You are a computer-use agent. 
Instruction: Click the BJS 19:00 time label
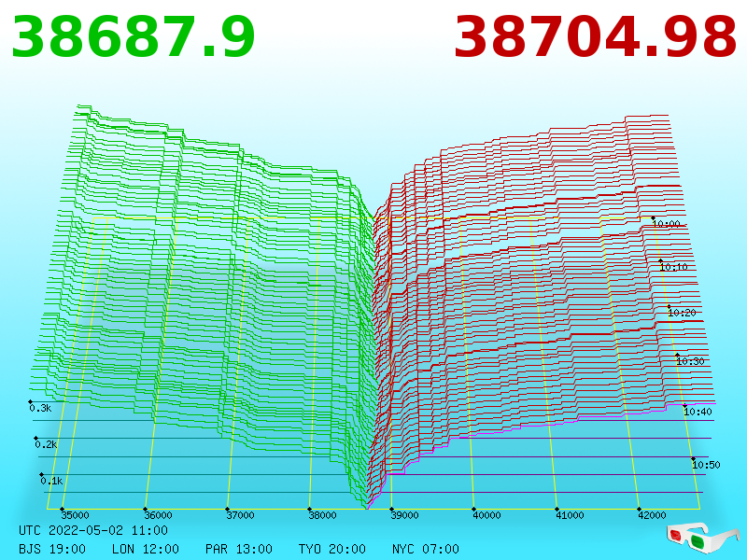pos(52,549)
